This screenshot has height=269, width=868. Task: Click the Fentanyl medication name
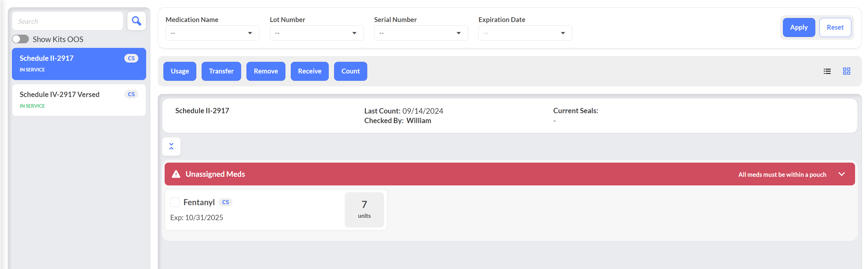click(199, 202)
